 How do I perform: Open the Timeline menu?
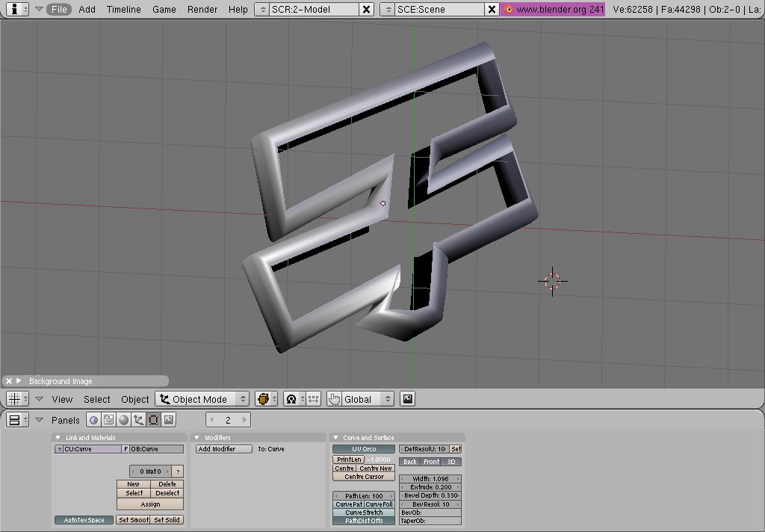[123, 10]
